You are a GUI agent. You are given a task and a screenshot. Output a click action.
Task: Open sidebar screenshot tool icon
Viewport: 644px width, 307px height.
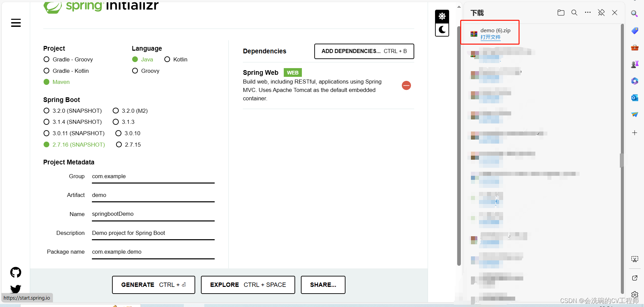pos(635,259)
